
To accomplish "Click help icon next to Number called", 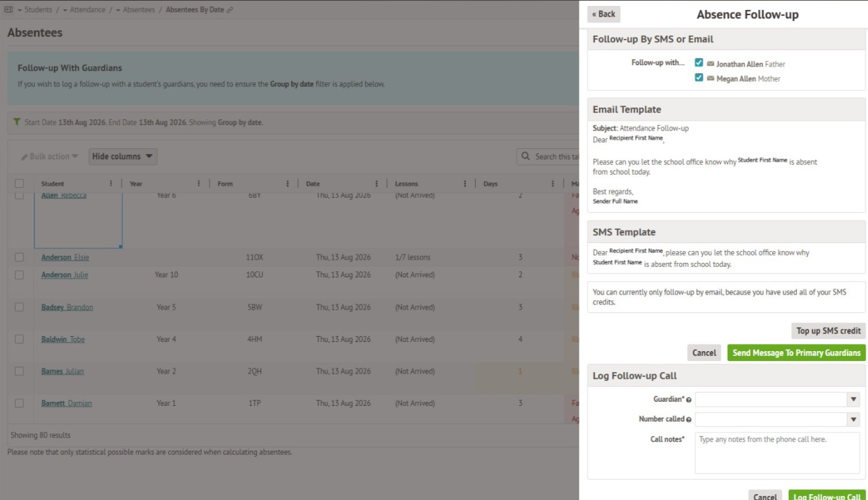I will pyautogui.click(x=689, y=420).
